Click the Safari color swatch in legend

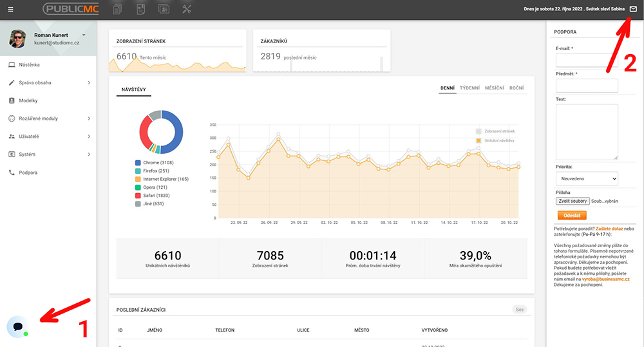[x=138, y=196]
